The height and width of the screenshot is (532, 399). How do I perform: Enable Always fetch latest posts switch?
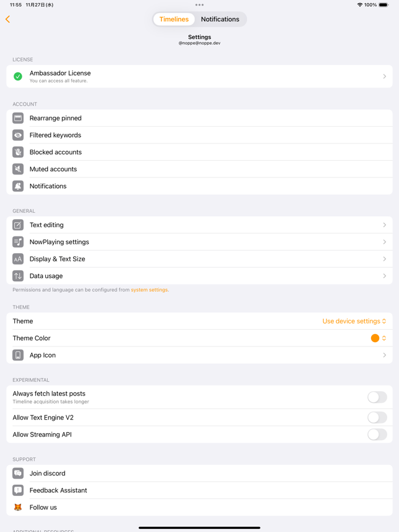pyautogui.click(x=377, y=397)
